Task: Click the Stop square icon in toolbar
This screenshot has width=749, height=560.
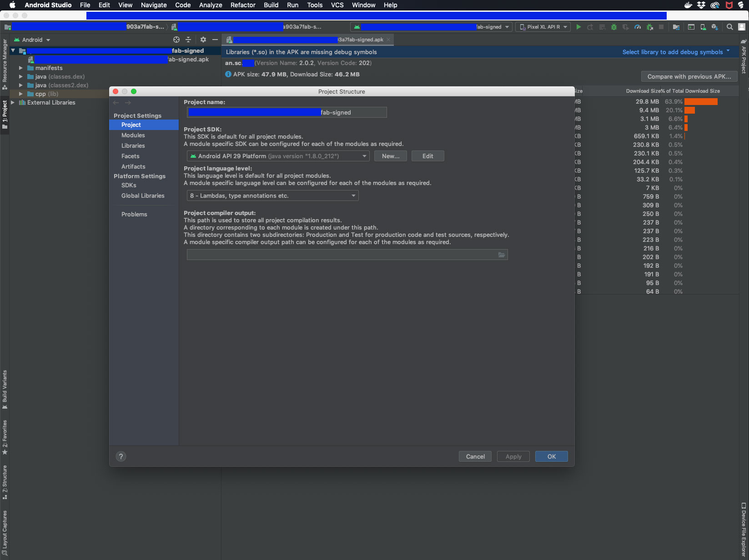Action: (x=661, y=27)
